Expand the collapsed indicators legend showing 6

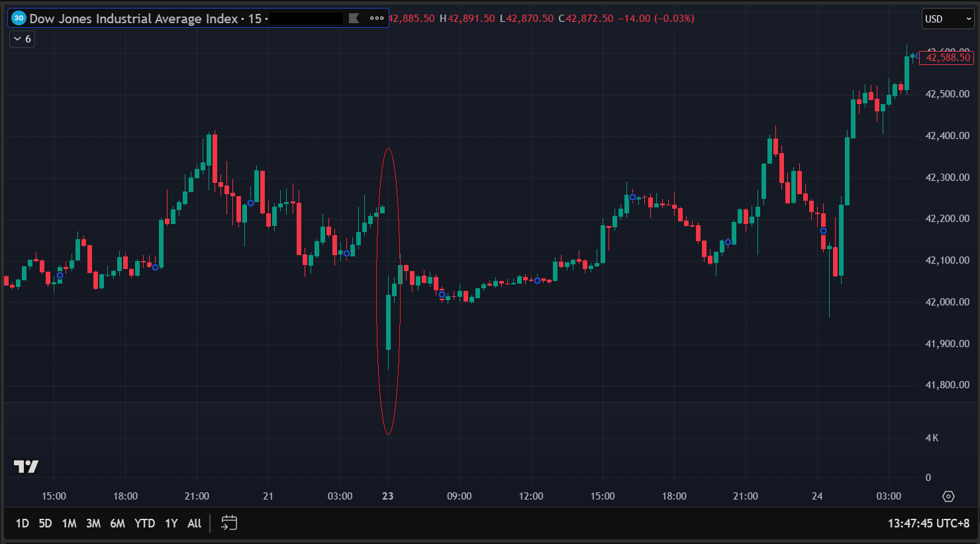point(22,39)
